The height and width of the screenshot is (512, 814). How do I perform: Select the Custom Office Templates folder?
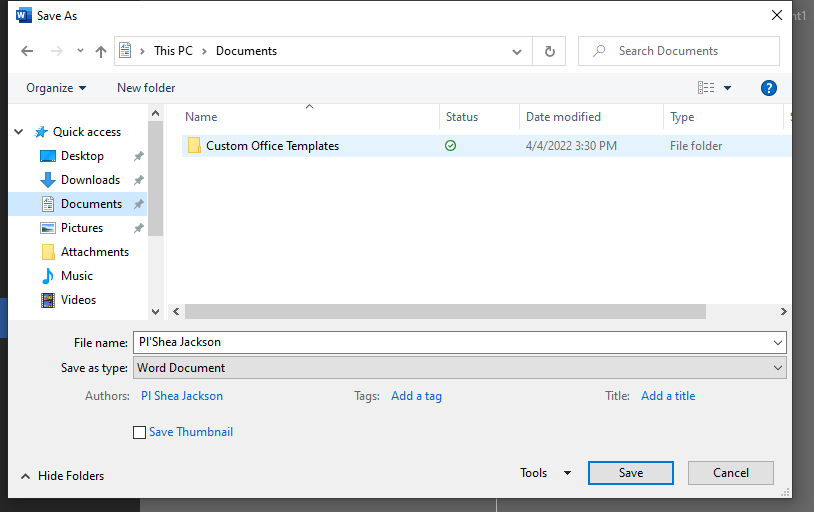pos(272,146)
